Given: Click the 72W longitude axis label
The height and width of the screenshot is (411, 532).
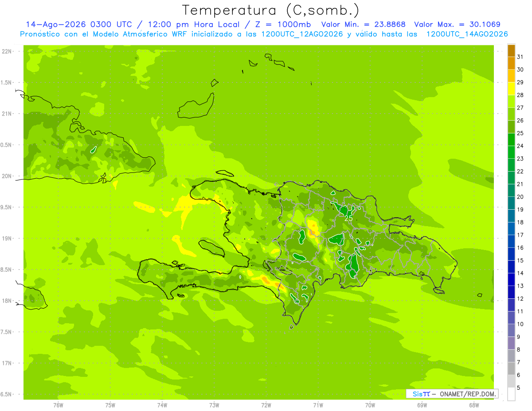Looking at the screenshot, I should coord(266,405).
